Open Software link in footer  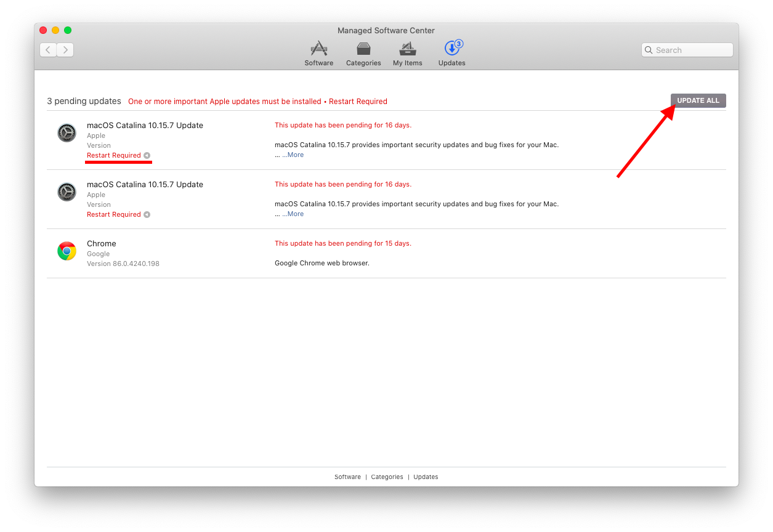347,477
